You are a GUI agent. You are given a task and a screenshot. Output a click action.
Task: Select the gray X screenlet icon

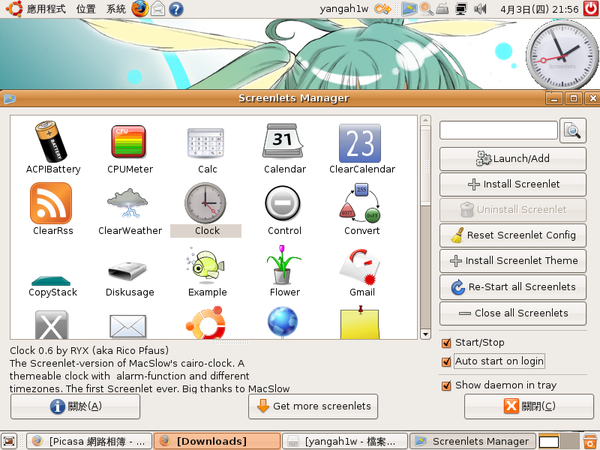click(x=51, y=324)
